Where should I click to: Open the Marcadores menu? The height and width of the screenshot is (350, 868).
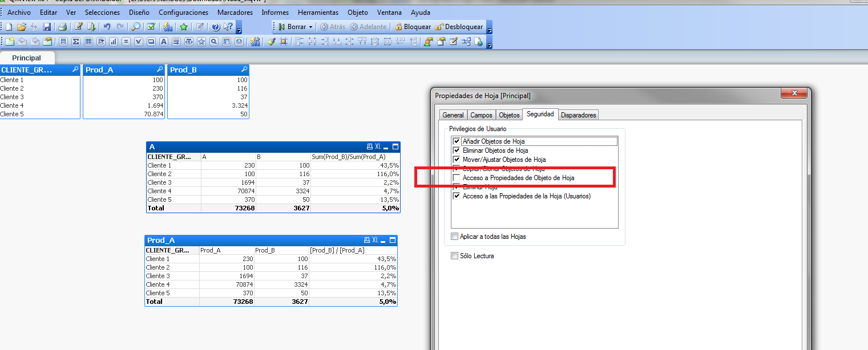point(236,12)
